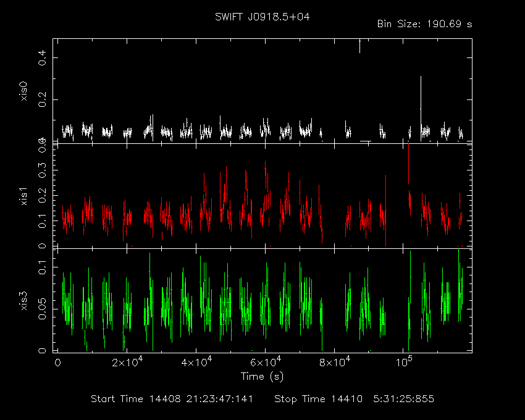This screenshot has height=420, width=525.
Task: Click the 2×10^4 tick label on the time axis
Action: coord(127,362)
